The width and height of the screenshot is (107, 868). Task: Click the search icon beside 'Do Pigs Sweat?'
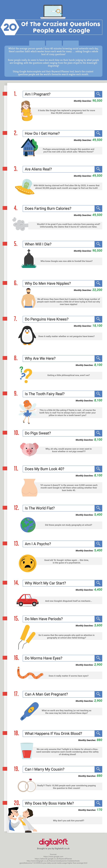[x=98, y=433]
